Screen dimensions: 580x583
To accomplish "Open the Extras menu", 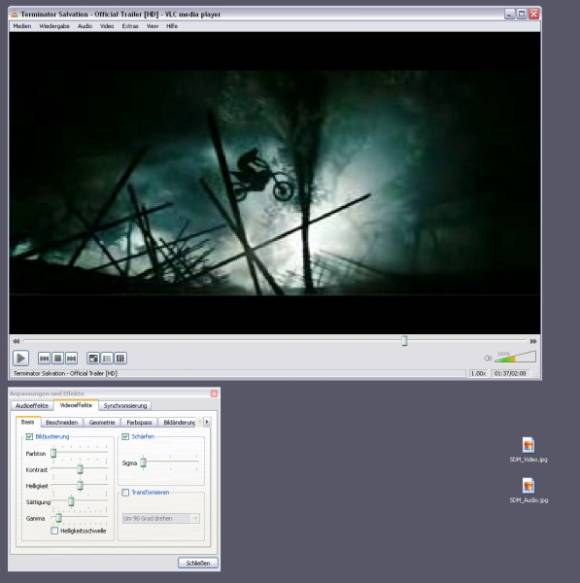I will tap(130, 26).
